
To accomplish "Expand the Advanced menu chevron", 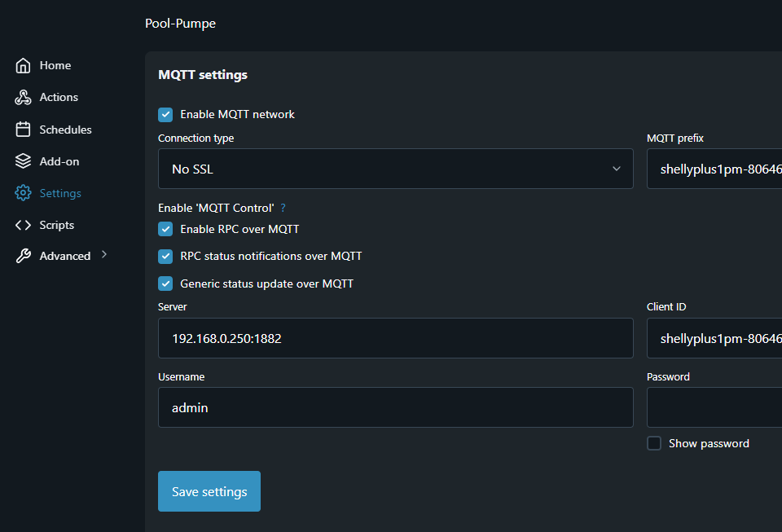I will pyautogui.click(x=104, y=255).
